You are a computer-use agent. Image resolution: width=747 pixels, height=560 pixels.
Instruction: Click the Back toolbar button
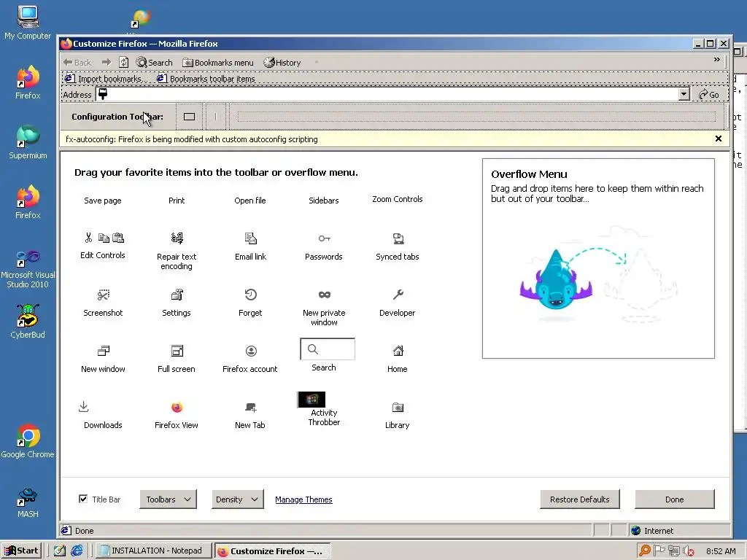click(x=77, y=63)
